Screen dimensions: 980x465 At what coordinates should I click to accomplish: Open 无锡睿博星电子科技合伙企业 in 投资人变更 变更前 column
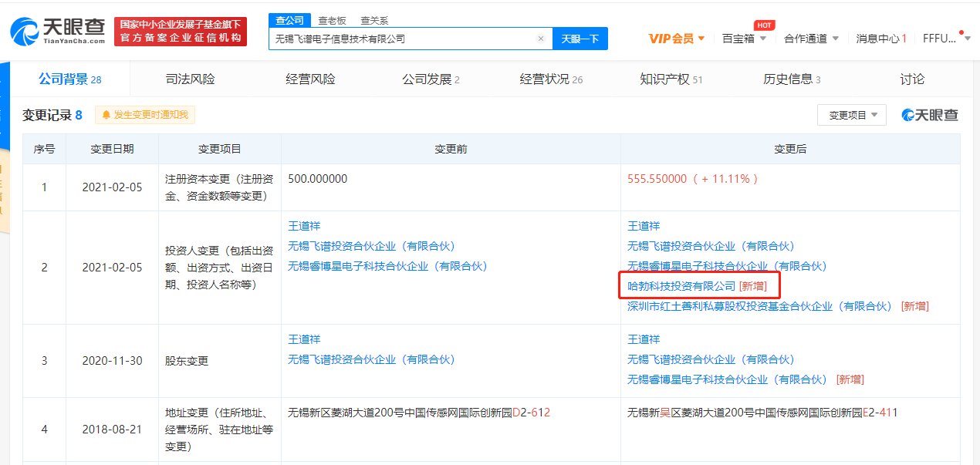coord(388,266)
